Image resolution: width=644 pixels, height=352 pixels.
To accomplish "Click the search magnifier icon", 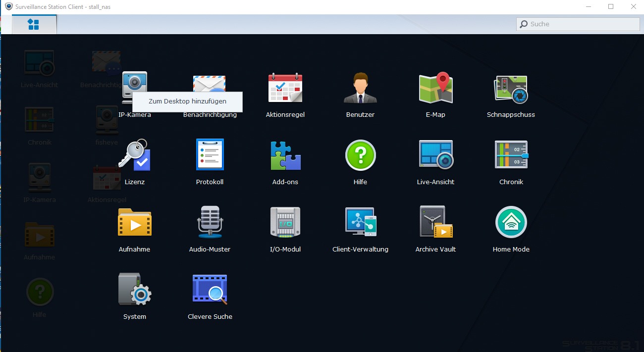I will (x=524, y=24).
